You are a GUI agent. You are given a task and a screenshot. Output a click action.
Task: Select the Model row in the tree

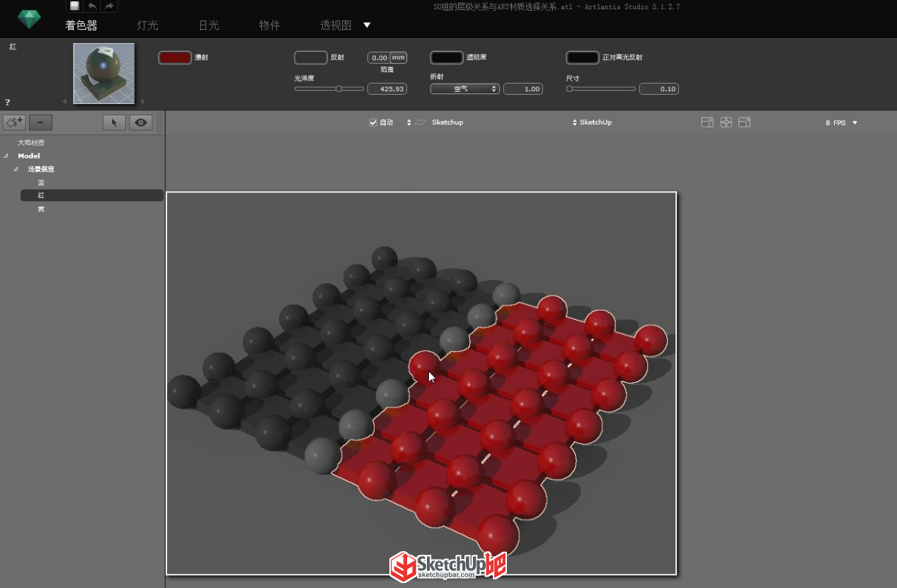coord(29,156)
